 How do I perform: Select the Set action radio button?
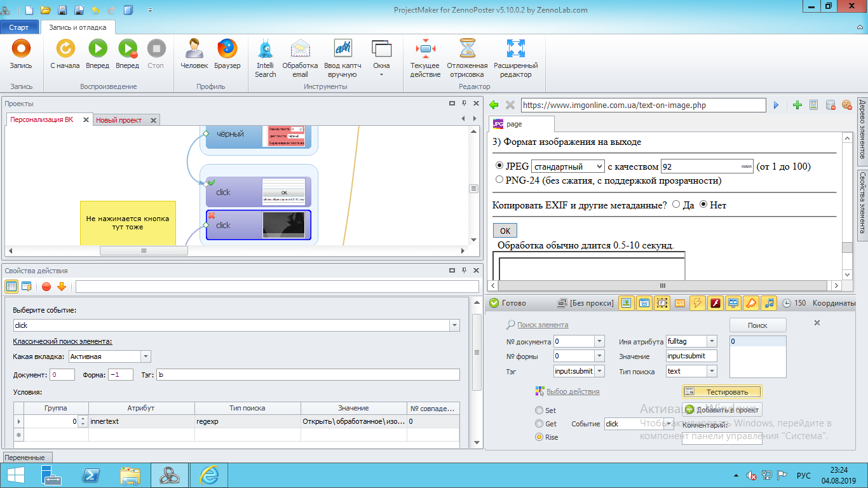(539, 410)
